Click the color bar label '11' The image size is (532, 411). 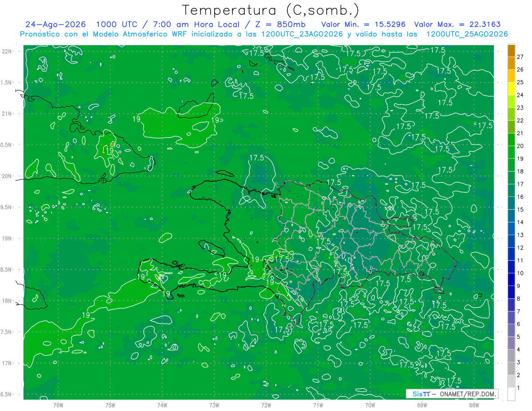point(520,260)
